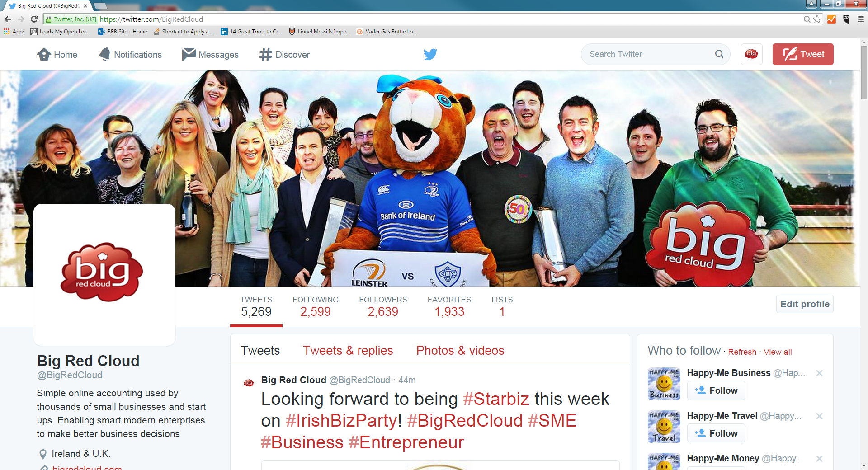Viewport: 868px width, 470px height.
Task: Go back in the browser
Action: pos(8,19)
